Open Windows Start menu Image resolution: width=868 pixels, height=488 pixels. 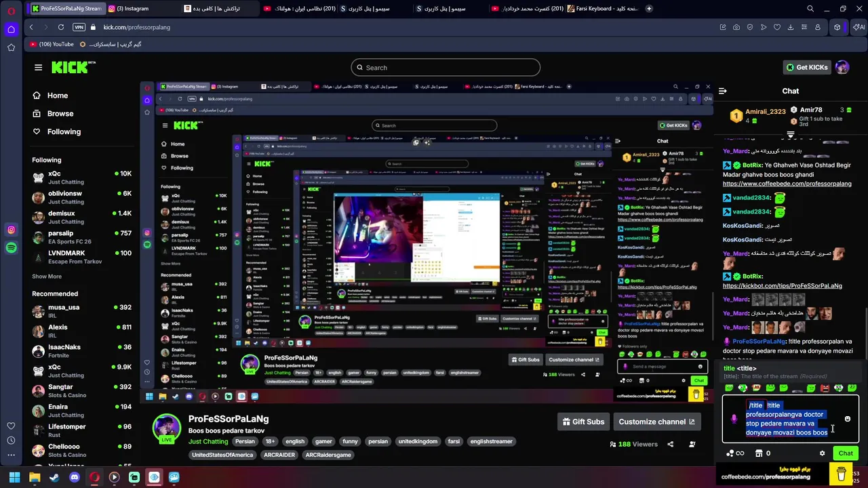click(14, 477)
